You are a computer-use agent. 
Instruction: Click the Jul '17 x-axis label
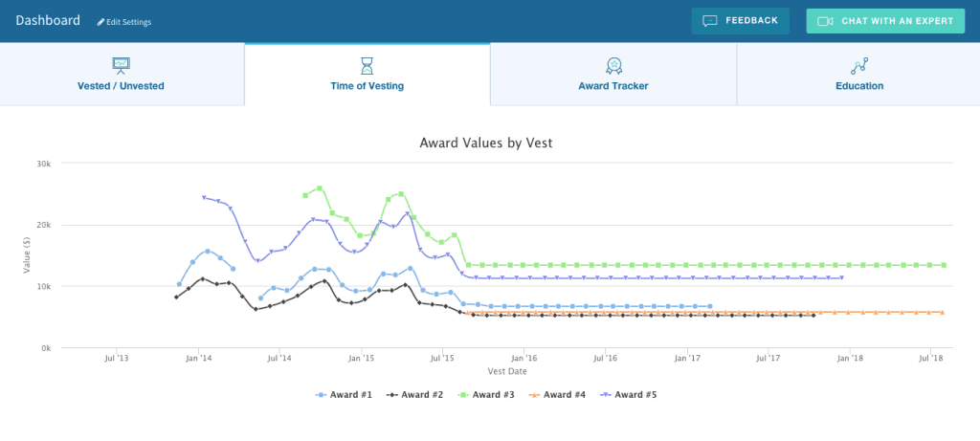pos(768,359)
